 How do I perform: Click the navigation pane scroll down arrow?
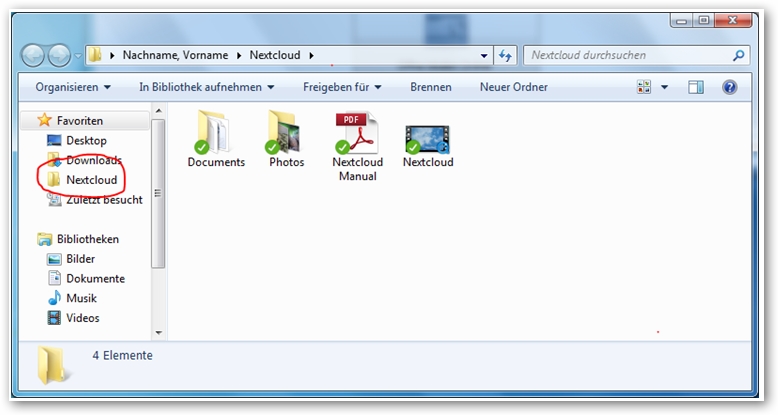(158, 333)
